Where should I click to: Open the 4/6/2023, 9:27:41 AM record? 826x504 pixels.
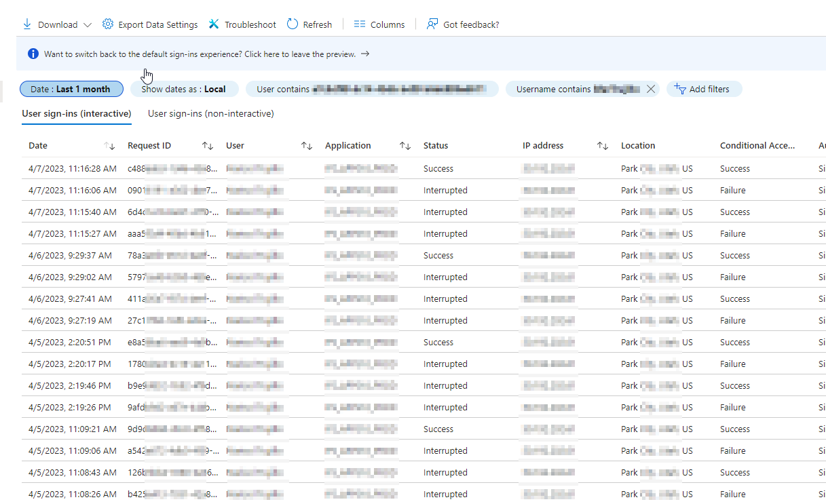coord(424,298)
